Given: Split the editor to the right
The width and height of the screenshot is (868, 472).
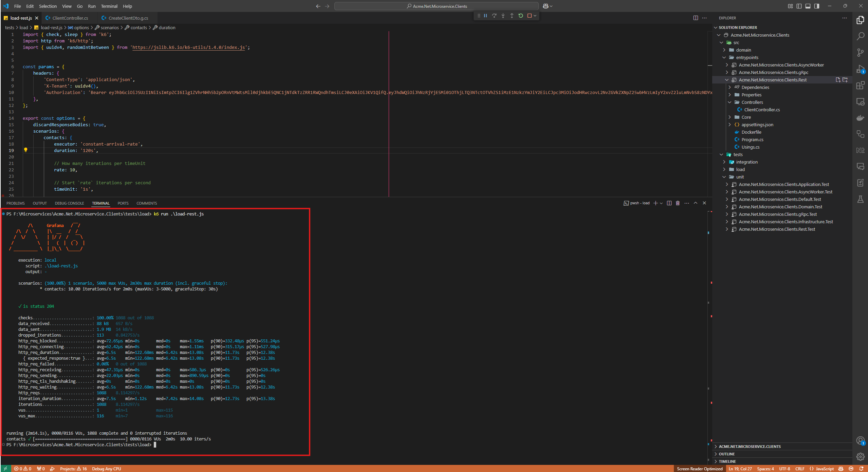Looking at the screenshot, I should tap(696, 18).
